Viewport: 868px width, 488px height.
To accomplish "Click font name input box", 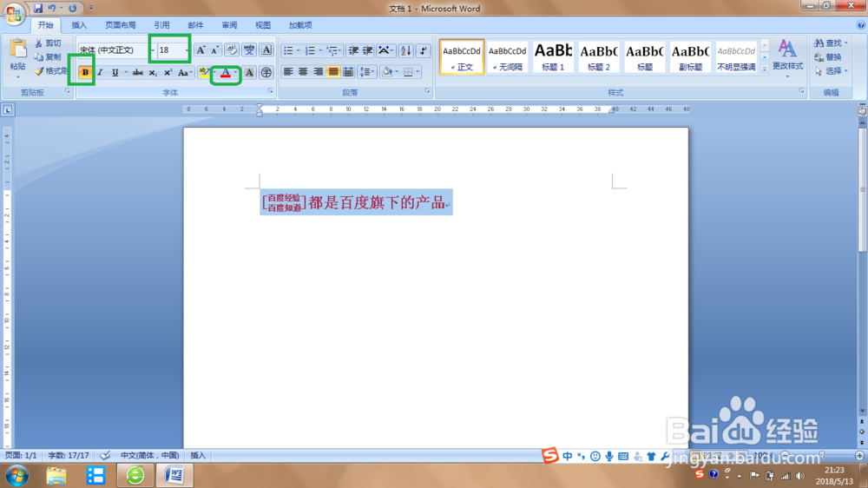I will [x=114, y=49].
